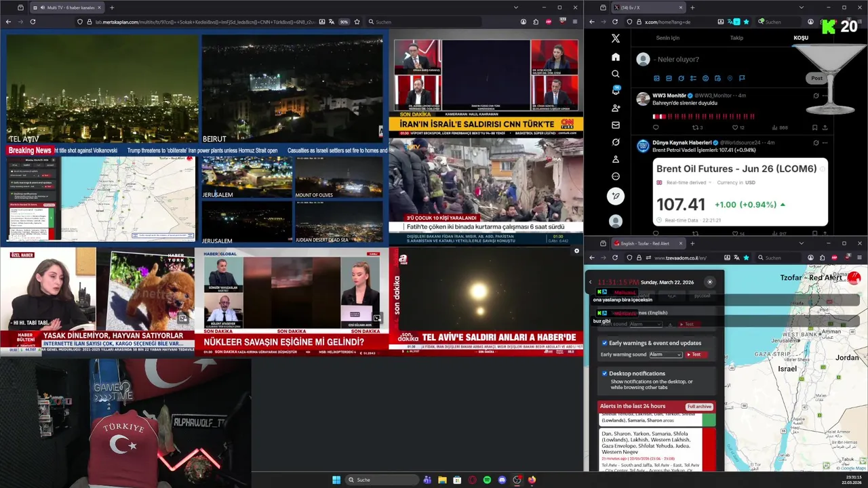
Task: Open X profile person icon in sidebar
Action: tap(615, 159)
